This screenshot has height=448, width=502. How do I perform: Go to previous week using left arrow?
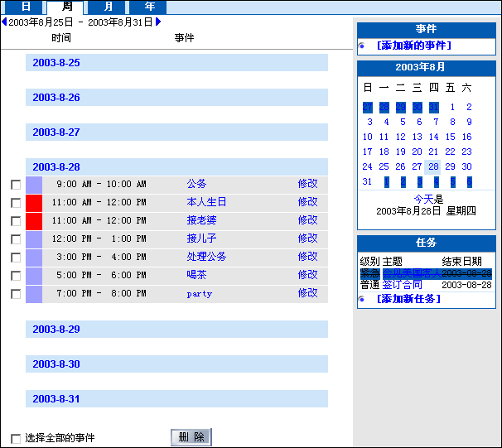coord(4,22)
